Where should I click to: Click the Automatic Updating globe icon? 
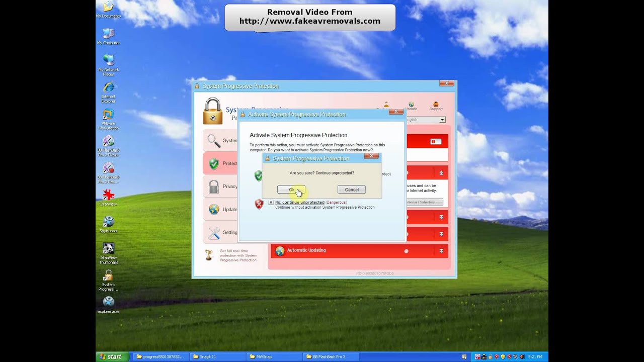click(x=280, y=251)
